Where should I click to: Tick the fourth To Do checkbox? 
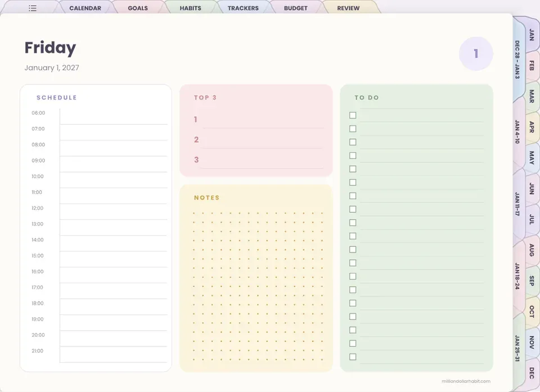pos(353,155)
